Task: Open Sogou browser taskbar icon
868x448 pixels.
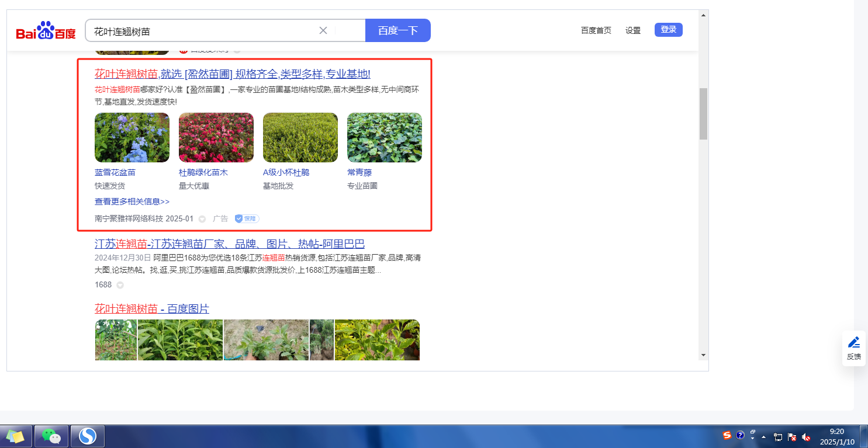Action: point(88,436)
